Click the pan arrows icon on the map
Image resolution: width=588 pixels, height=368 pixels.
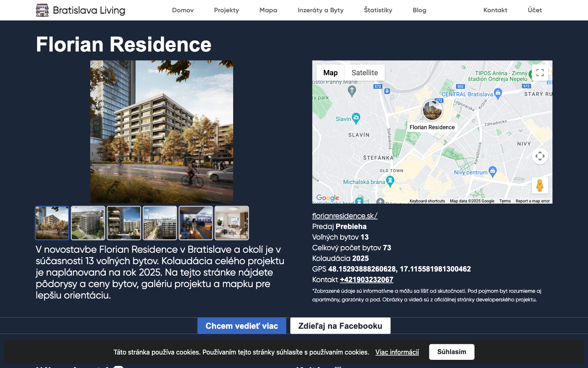(x=540, y=156)
